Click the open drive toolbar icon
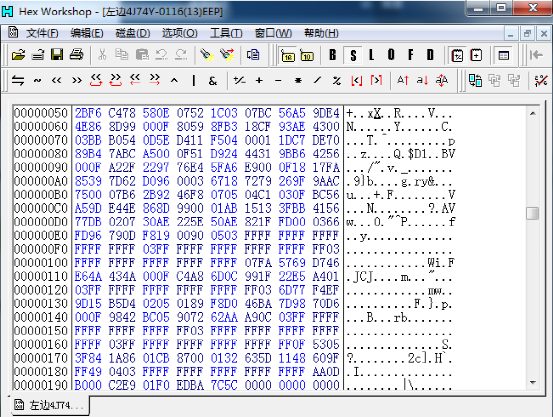 pos(38,55)
